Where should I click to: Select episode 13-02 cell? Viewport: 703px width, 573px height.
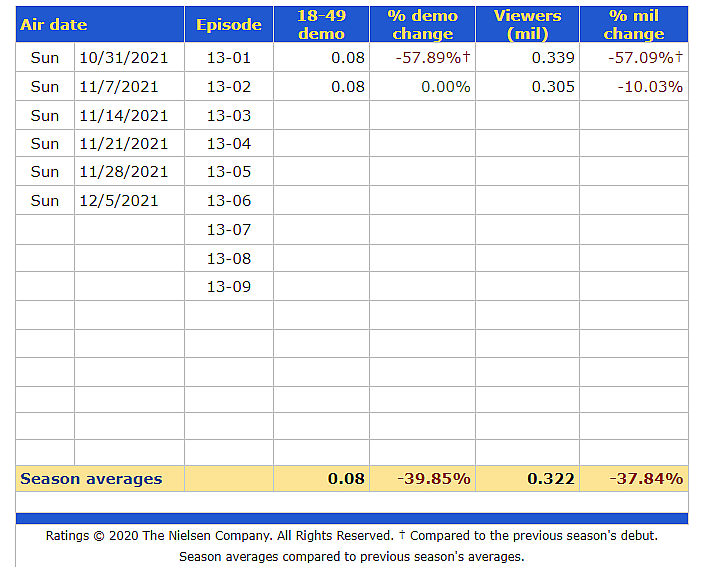click(x=229, y=87)
